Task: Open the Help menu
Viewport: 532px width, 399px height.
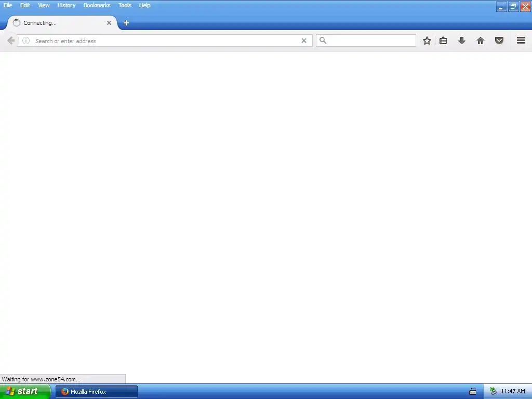Action: click(x=144, y=5)
